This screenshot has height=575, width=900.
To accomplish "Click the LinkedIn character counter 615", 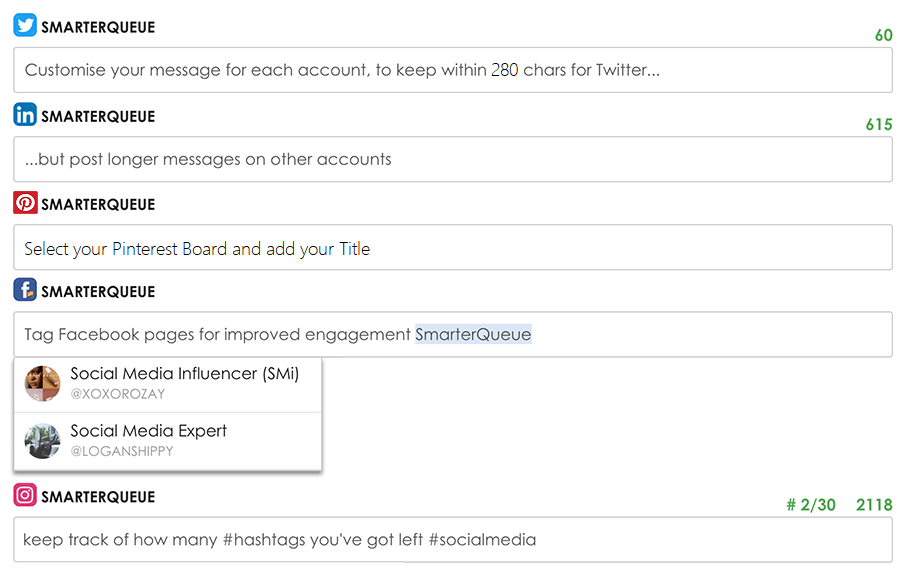I will click(879, 125).
